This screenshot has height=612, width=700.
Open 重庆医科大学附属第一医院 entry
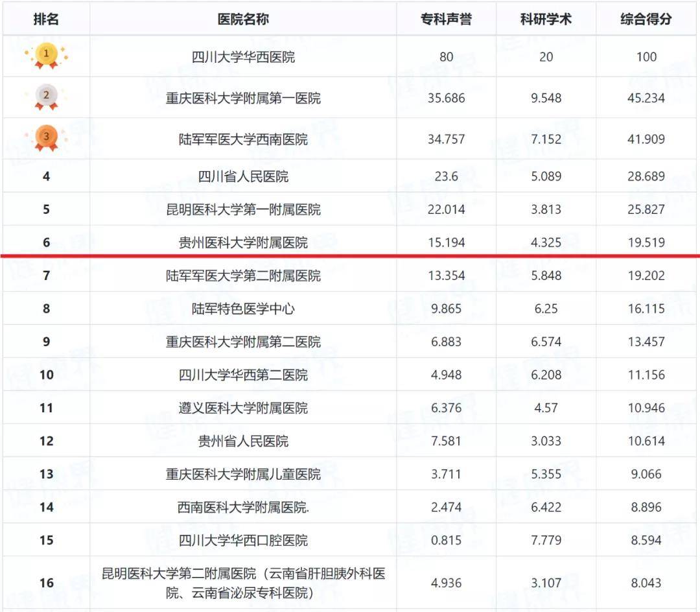[243, 99]
